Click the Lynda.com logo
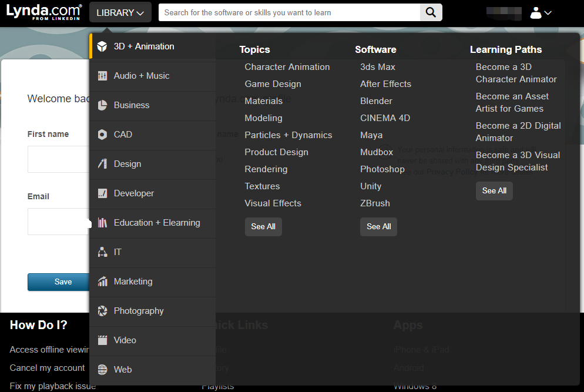The image size is (584, 392). point(44,12)
